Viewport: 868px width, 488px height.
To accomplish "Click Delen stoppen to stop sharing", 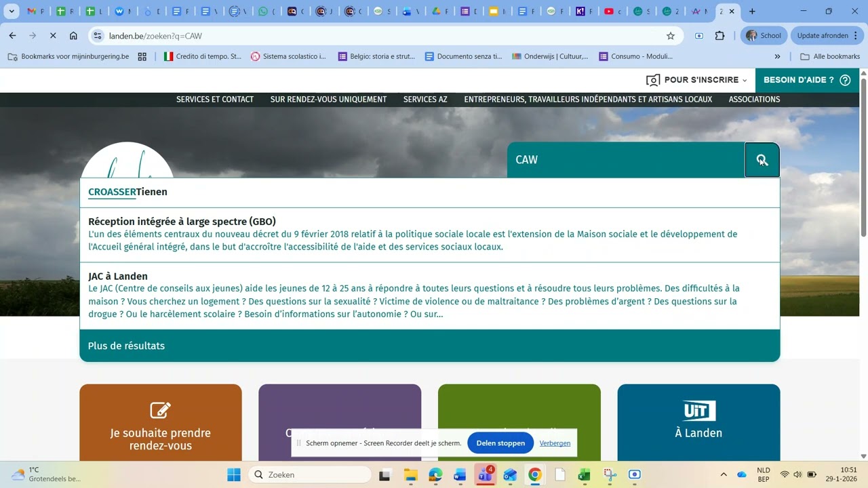I will 500,443.
